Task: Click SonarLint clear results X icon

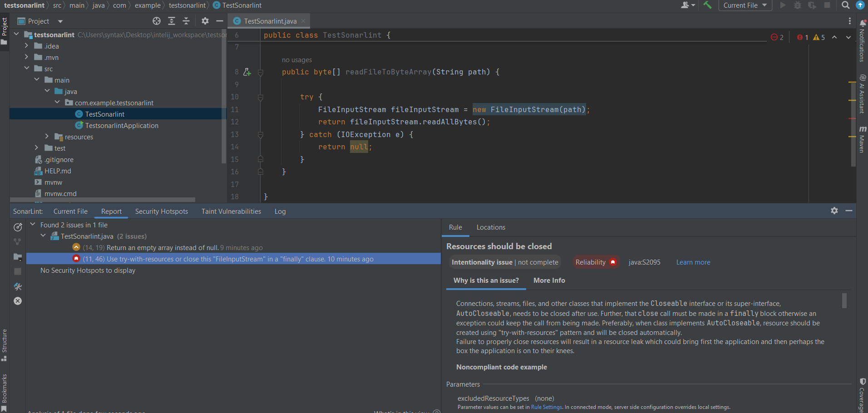Action: coord(18,301)
